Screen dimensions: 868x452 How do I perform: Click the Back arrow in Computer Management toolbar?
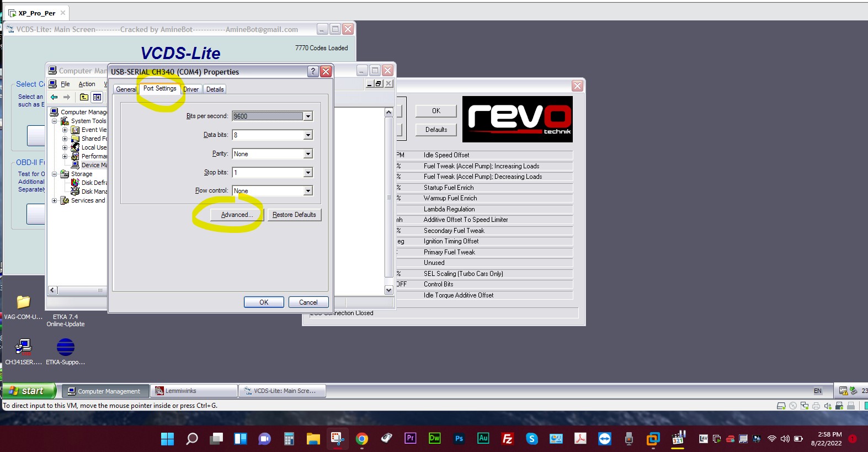pyautogui.click(x=54, y=97)
